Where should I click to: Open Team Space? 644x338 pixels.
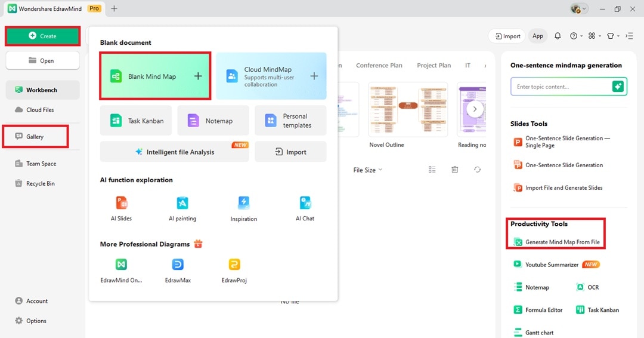pyautogui.click(x=36, y=164)
